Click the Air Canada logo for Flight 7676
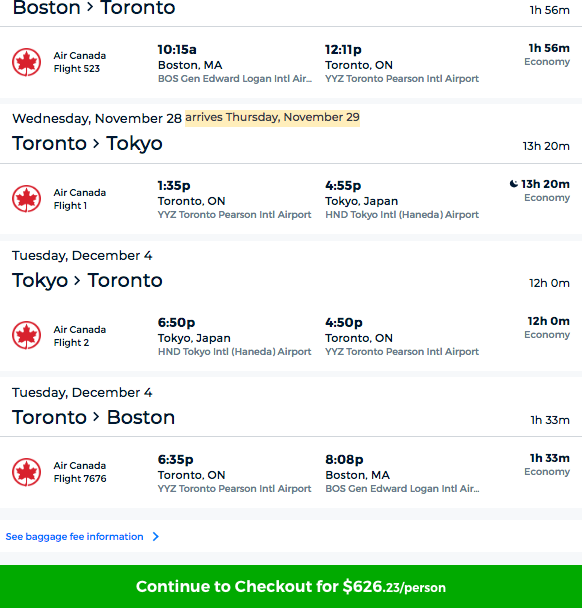The height and width of the screenshot is (608, 582). coord(26,472)
